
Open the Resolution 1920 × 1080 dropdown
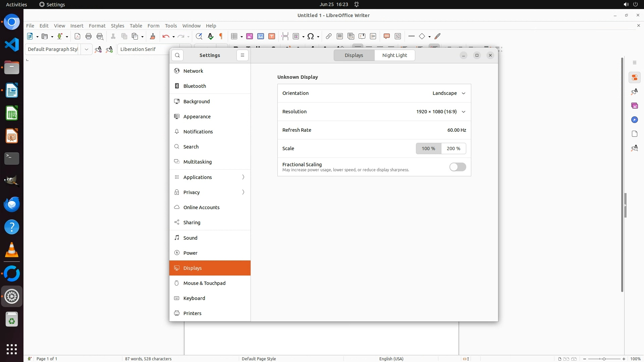(x=441, y=112)
